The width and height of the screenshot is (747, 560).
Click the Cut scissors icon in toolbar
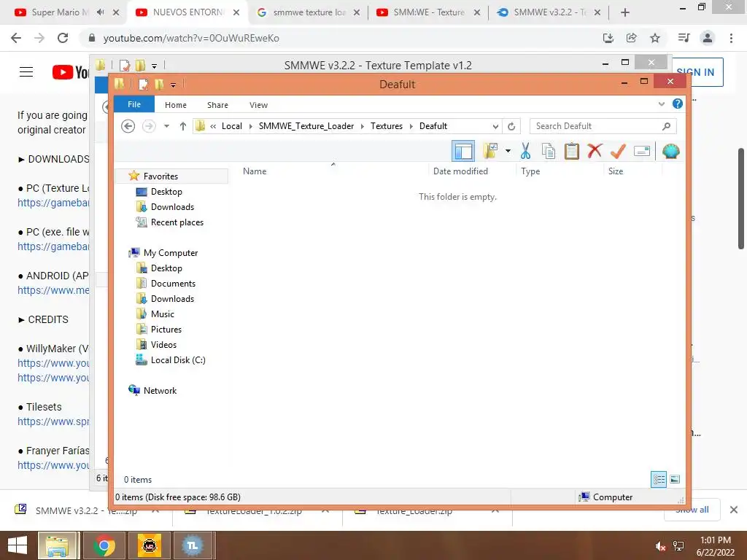point(525,152)
